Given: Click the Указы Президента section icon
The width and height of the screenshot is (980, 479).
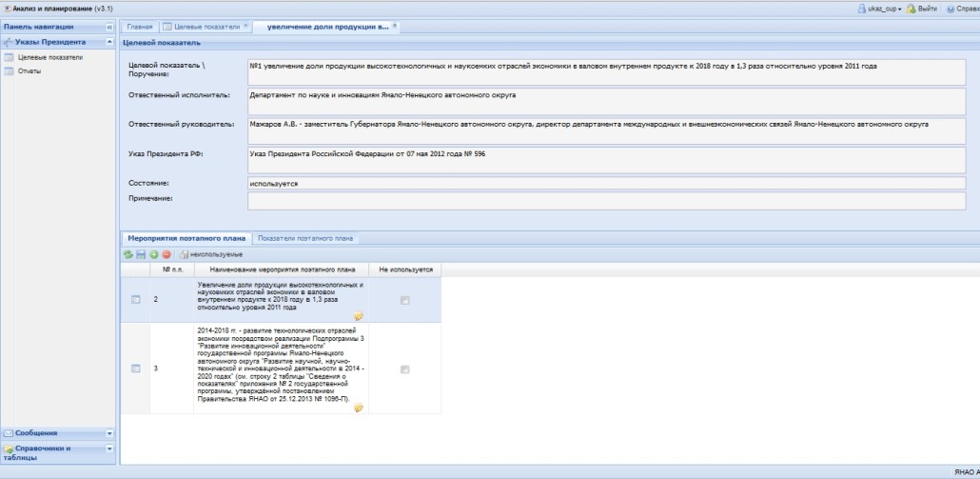Looking at the screenshot, I should pos(8,43).
